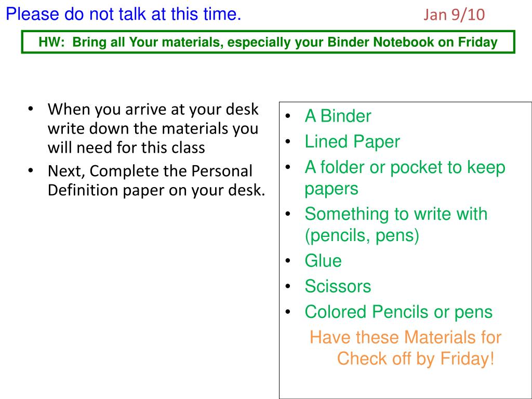Click the green HW reminder box
The height and width of the screenshot is (399, 532).
(x=268, y=42)
